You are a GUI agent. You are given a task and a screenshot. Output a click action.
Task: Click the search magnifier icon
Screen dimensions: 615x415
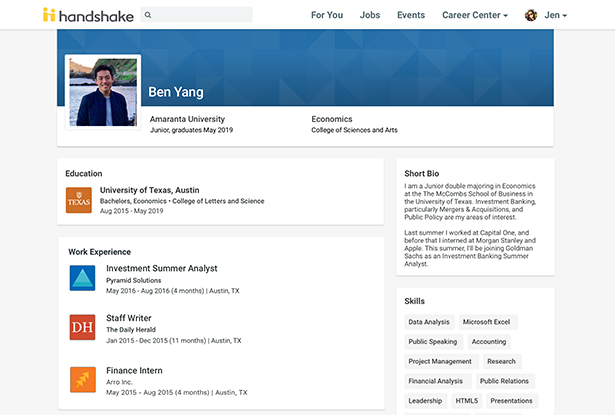148,15
